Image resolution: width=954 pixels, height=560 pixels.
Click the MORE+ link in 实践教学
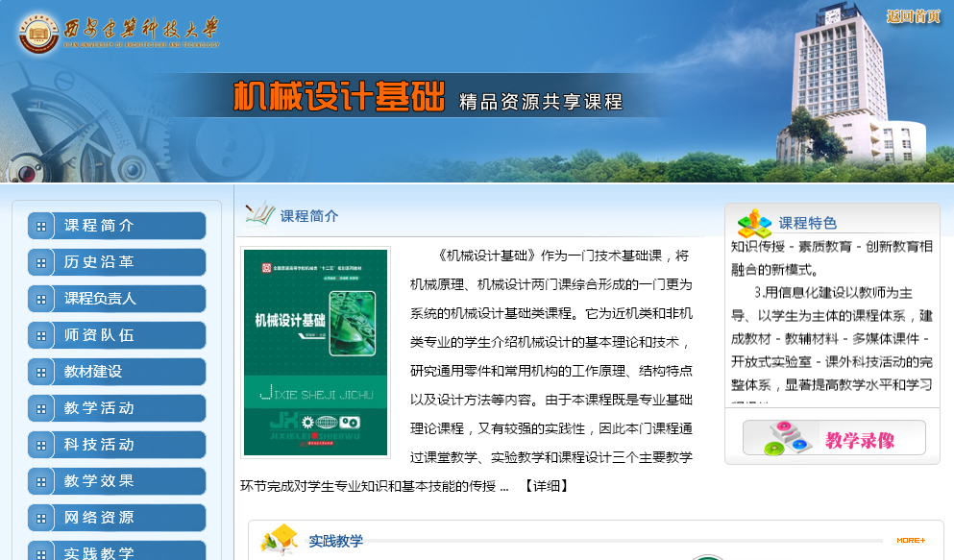click(910, 541)
